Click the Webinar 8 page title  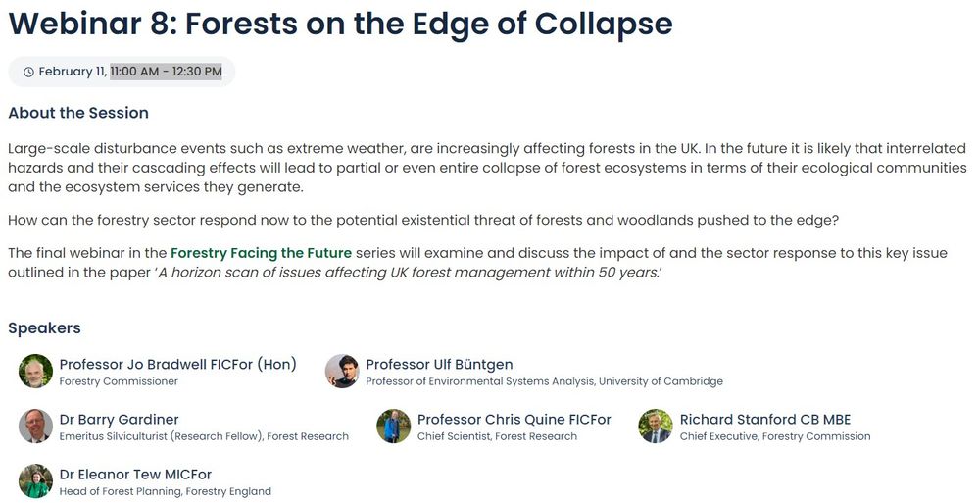[x=341, y=24]
